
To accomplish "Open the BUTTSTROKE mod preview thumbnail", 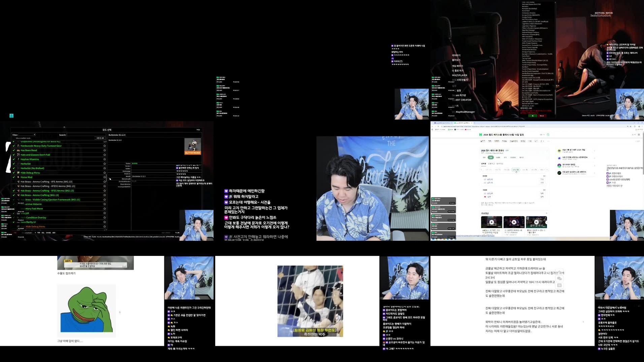I will (x=193, y=147).
